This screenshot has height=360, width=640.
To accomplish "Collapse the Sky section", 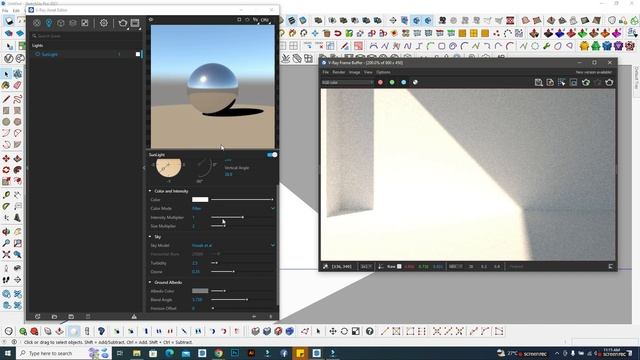I will pos(150,237).
